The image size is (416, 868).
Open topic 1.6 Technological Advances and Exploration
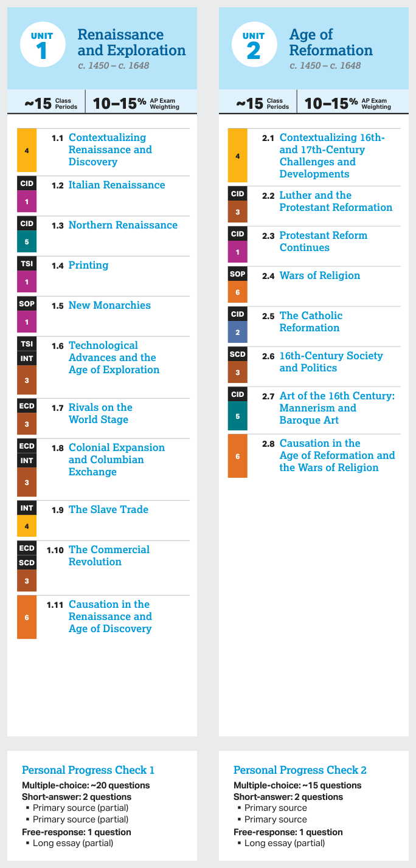coord(114,357)
